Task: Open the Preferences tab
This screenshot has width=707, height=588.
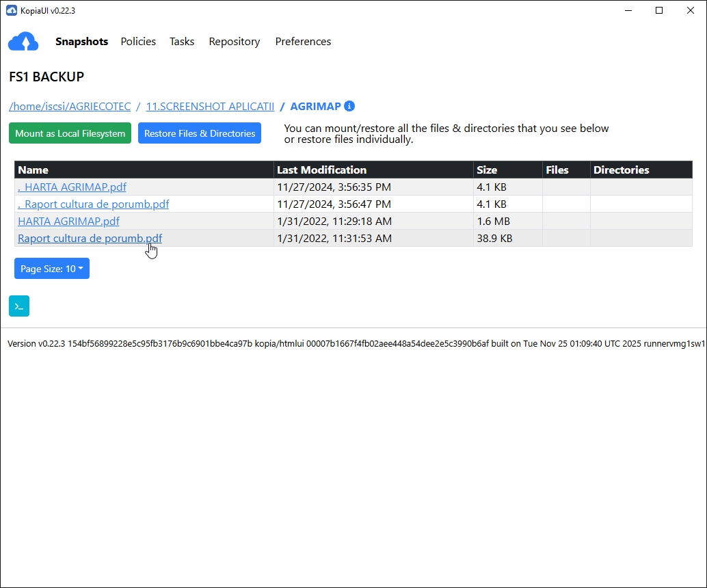Action: [303, 42]
